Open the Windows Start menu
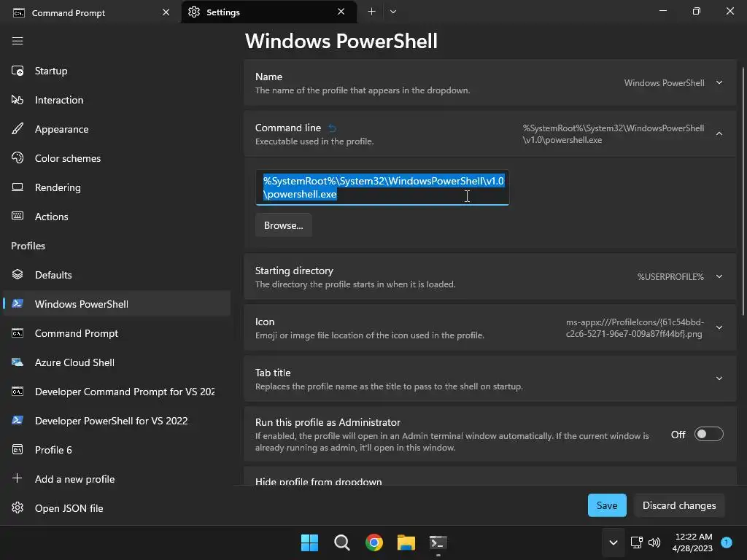Image resolution: width=747 pixels, height=560 pixels. click(309, 542)
